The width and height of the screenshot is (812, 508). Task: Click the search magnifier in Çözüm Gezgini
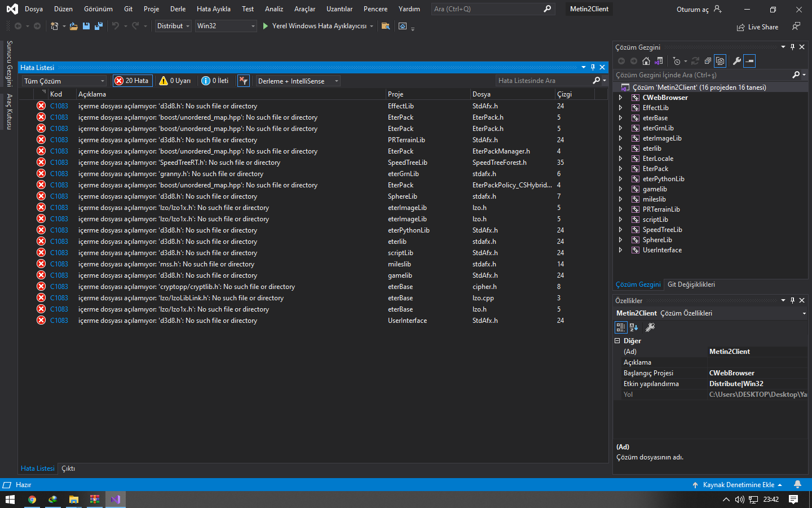tap(796, 75)
